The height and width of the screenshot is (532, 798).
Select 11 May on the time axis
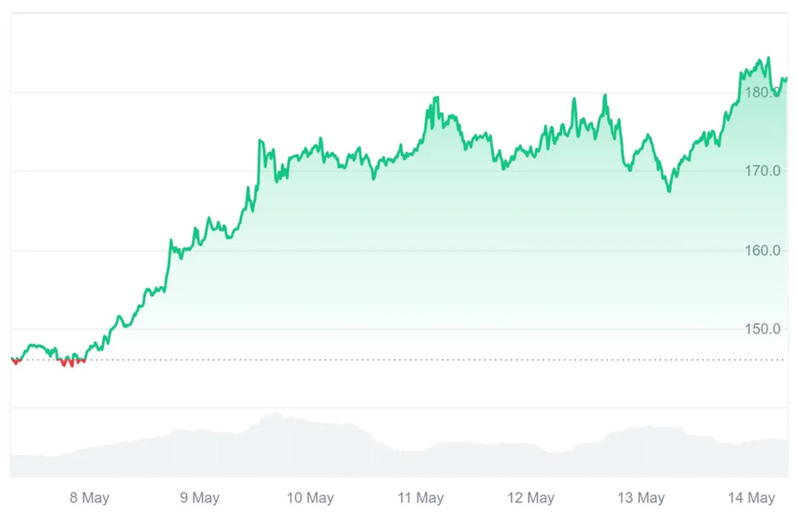tap(421, 498)
